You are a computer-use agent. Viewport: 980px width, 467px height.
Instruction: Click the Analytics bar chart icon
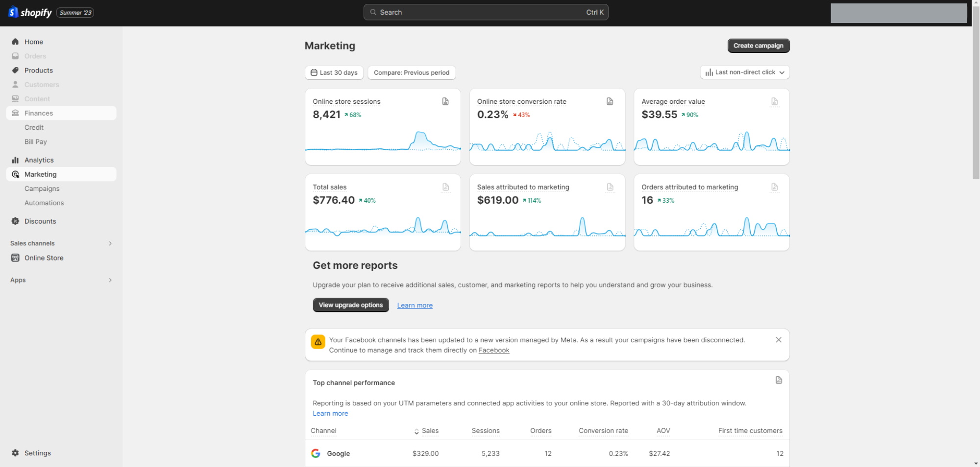16,160
